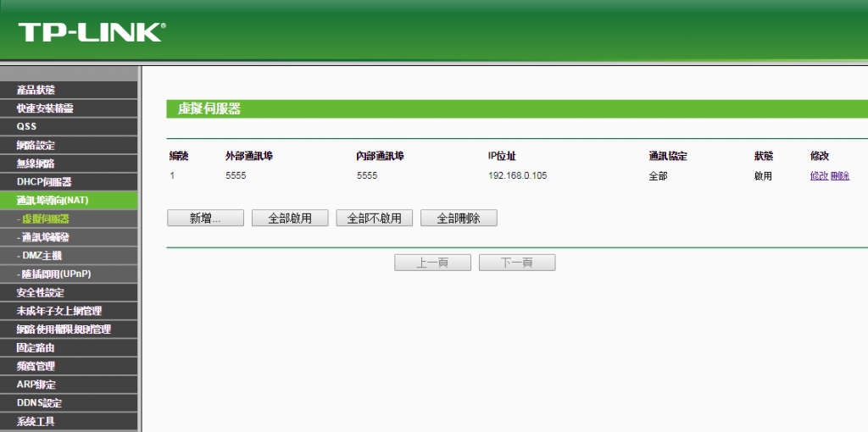
Task: Open 無線網路 sidebar menu
Action: (x=69, y=163)
